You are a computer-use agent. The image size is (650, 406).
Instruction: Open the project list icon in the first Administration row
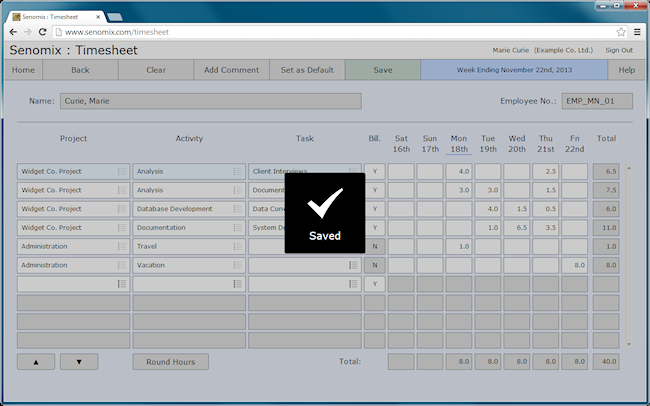tap(121, 246)
